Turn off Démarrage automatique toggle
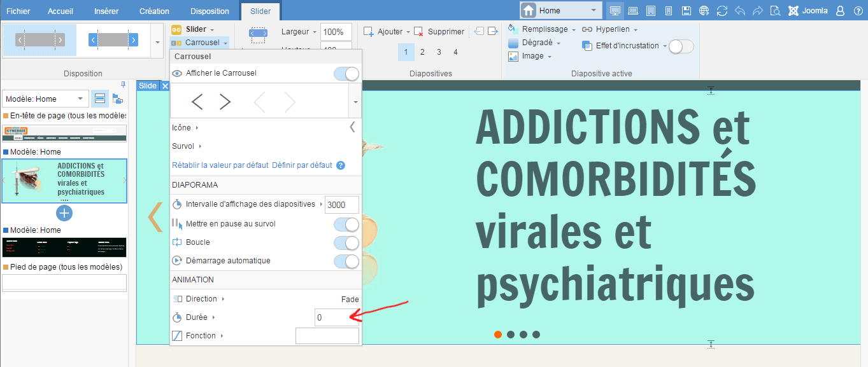Image resolution: width=868 pixels, height=367 pixels. 346,261
